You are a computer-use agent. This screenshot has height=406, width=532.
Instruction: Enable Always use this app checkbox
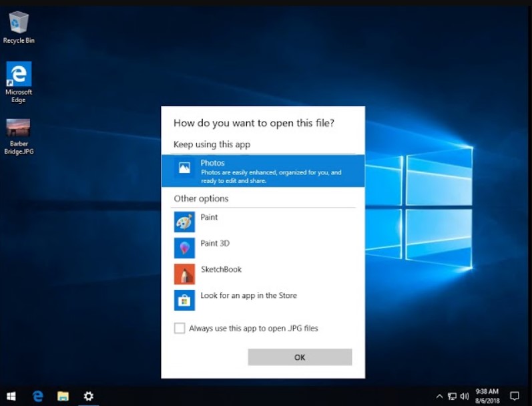pos(180,329)
